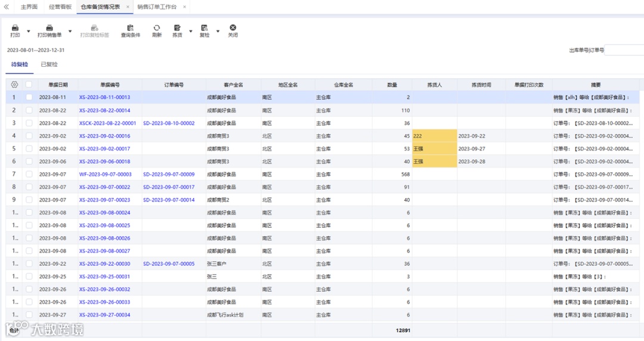Expand the dropdown arrow beside 打印销售单
Image resolution: width=644 pixels, height=341 pixels.
click(x=70, y=31)
